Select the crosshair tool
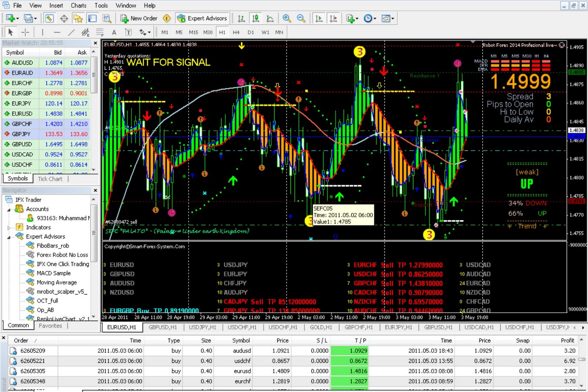 25,32
